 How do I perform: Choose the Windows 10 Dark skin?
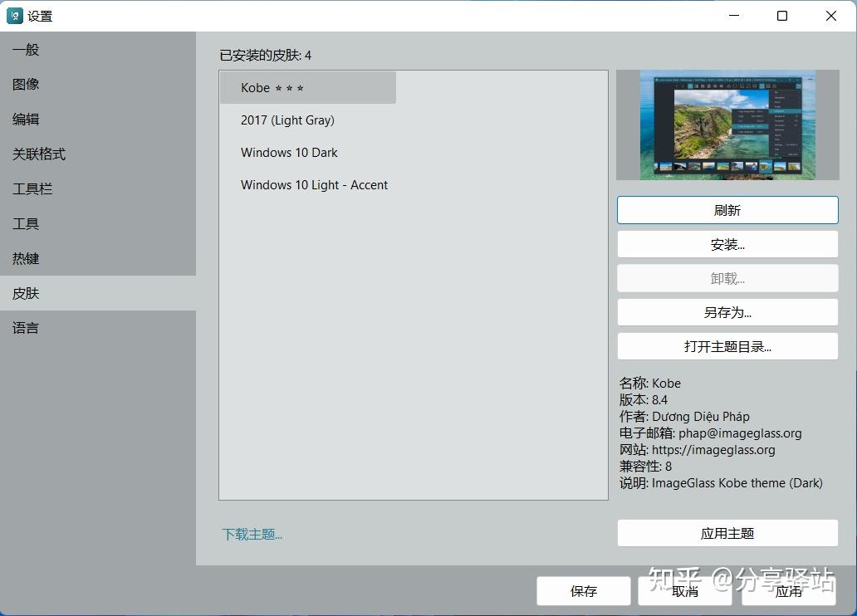click(x=289, y=152)
